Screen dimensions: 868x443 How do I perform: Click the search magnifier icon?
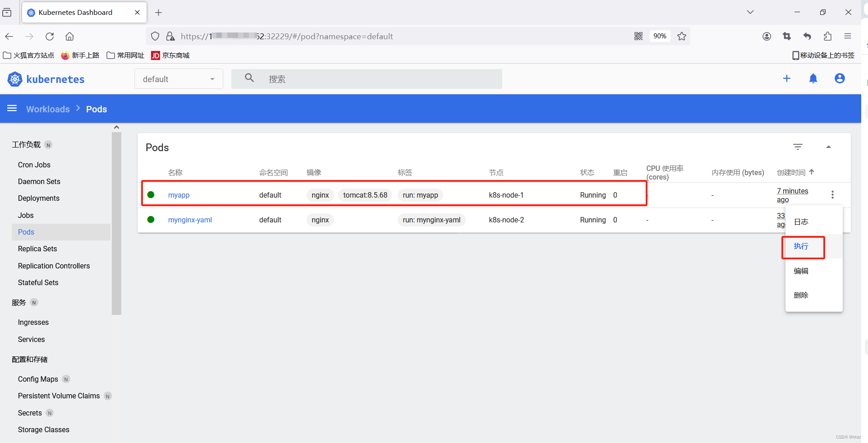(x=249, y=78)
